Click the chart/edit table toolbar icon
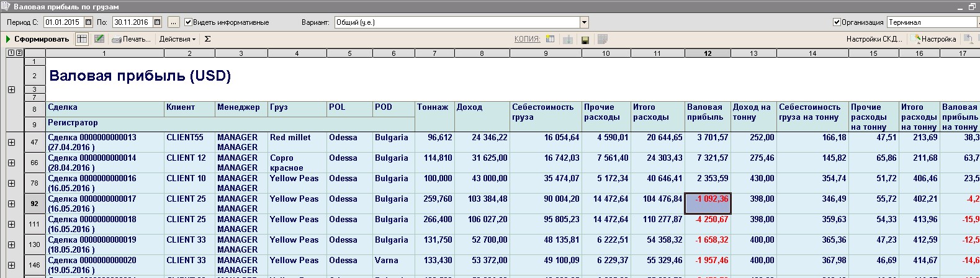This screenshot has height=278, width=980. [x=99, y=39]
